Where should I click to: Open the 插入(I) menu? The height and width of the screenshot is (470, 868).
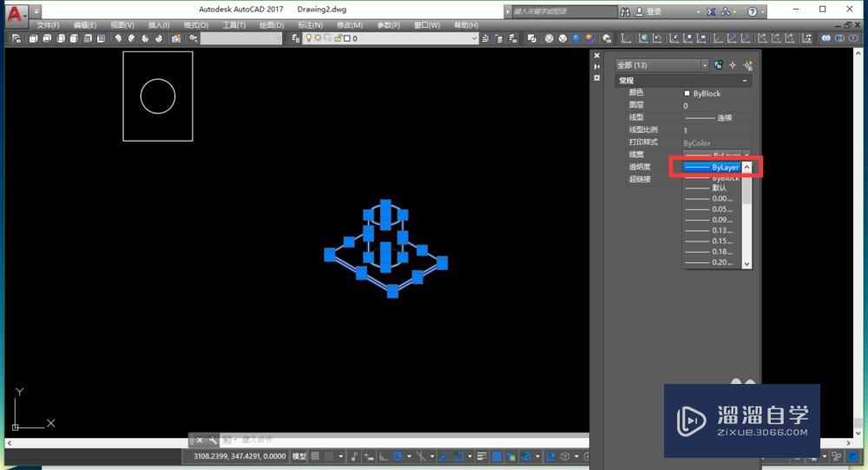tap(159, 25)
